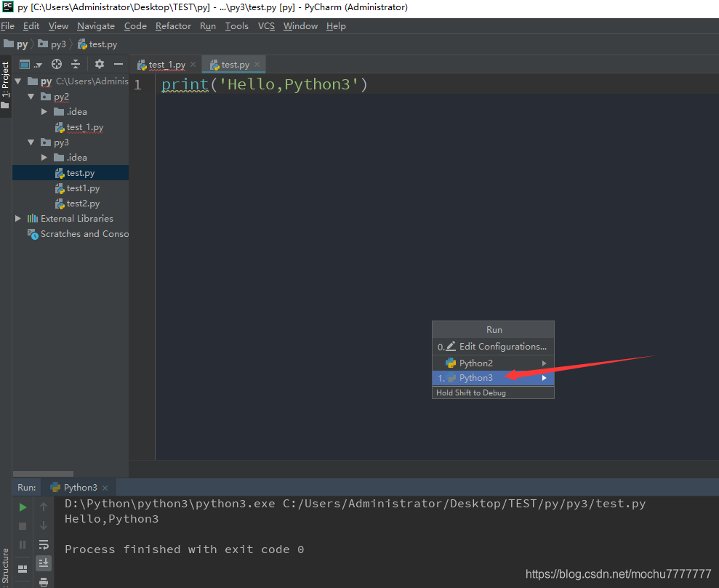
Task: Click the locate file crosshair icon
Action: (x=57, y=64)
